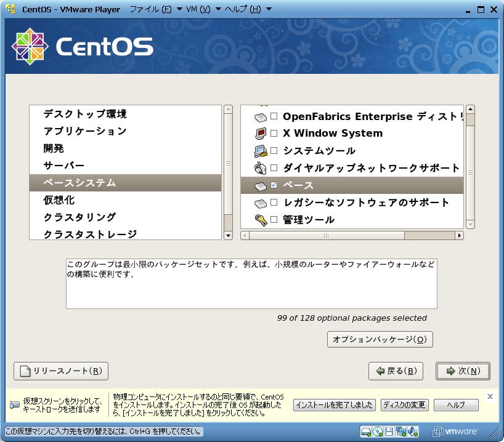Screen dimensions: 504x442
Task: Click the floppy drive icon in status bar
Action: click(x=389, y=431)
